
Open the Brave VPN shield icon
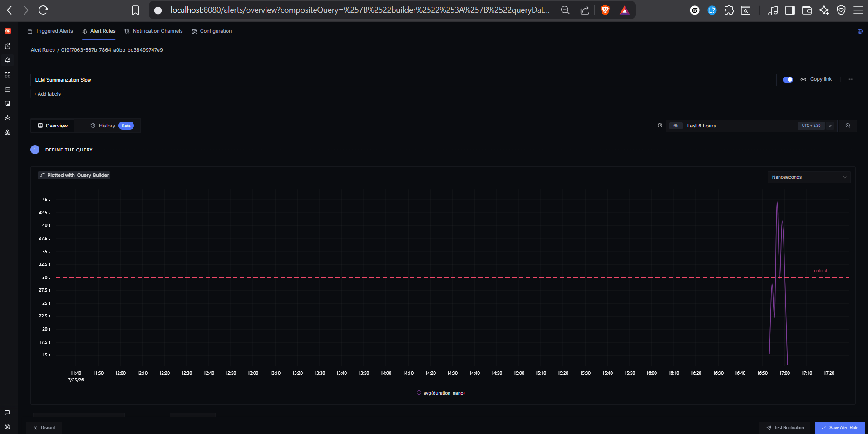[x=841, y=10]
